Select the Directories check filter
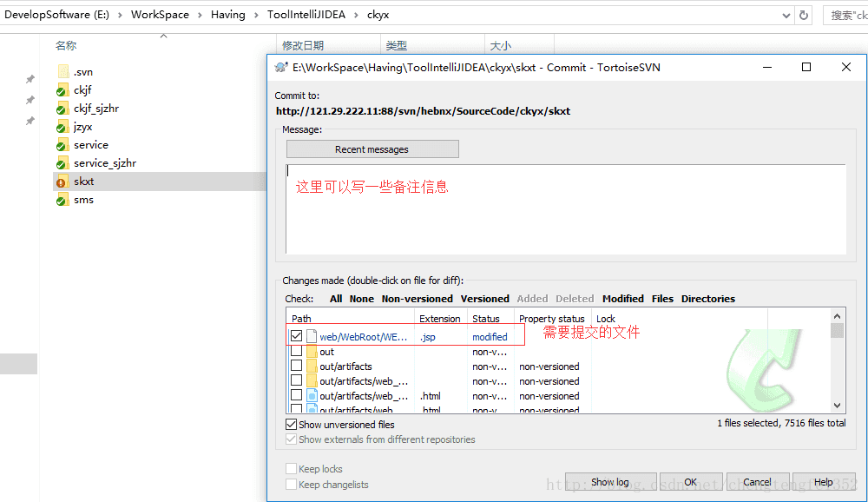The height and width of the screenshot is (502, 868). pos(708,299)
